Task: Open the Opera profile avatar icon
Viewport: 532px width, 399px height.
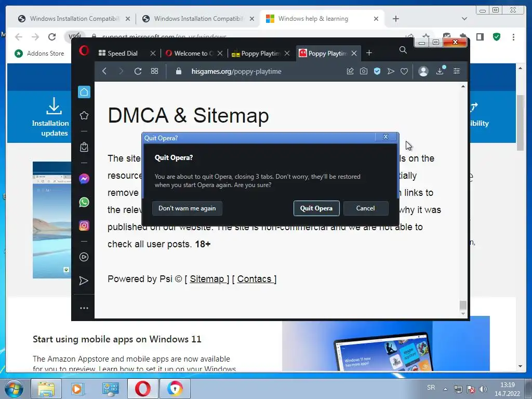Action: (x=423, y=71)
